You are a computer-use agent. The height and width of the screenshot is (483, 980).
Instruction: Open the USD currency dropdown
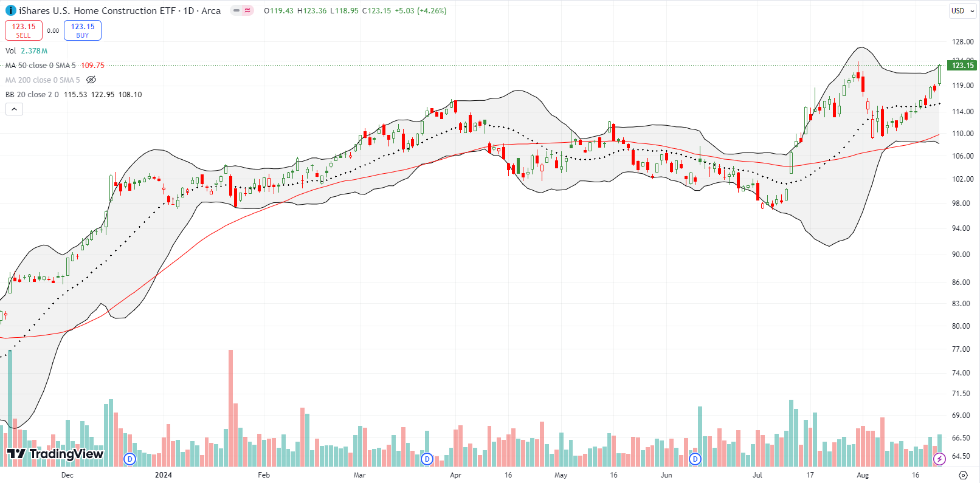click(x=962, y=10)
